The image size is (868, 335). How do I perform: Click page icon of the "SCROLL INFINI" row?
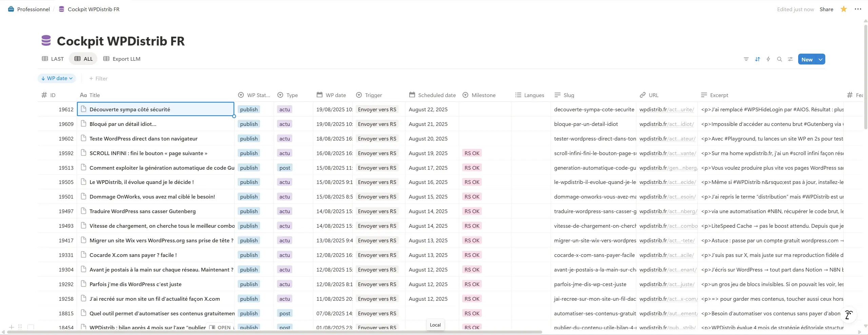click(83, 153)
